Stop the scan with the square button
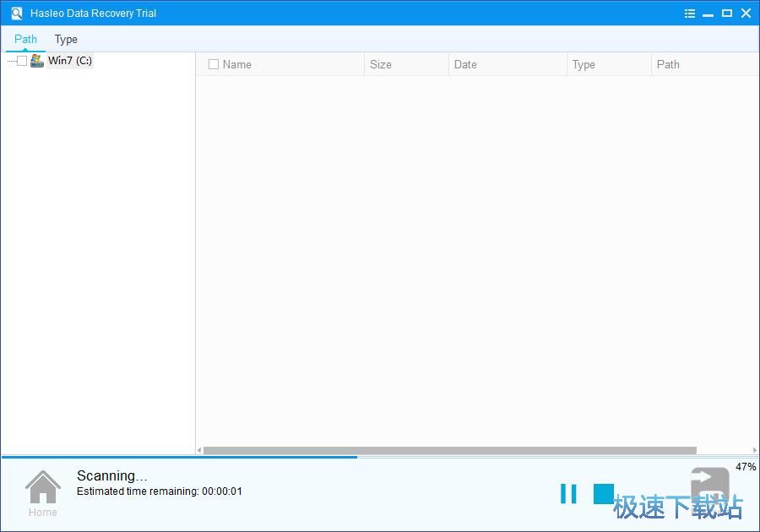Viewport: 760px width, 532px height. coord(603,494)
